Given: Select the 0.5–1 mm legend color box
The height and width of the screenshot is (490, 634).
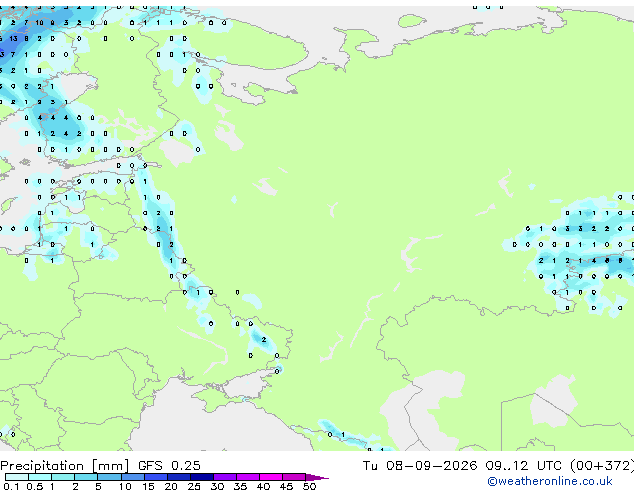Looking at the screenshot, I should pyautogui.click(x=40, y=477).
